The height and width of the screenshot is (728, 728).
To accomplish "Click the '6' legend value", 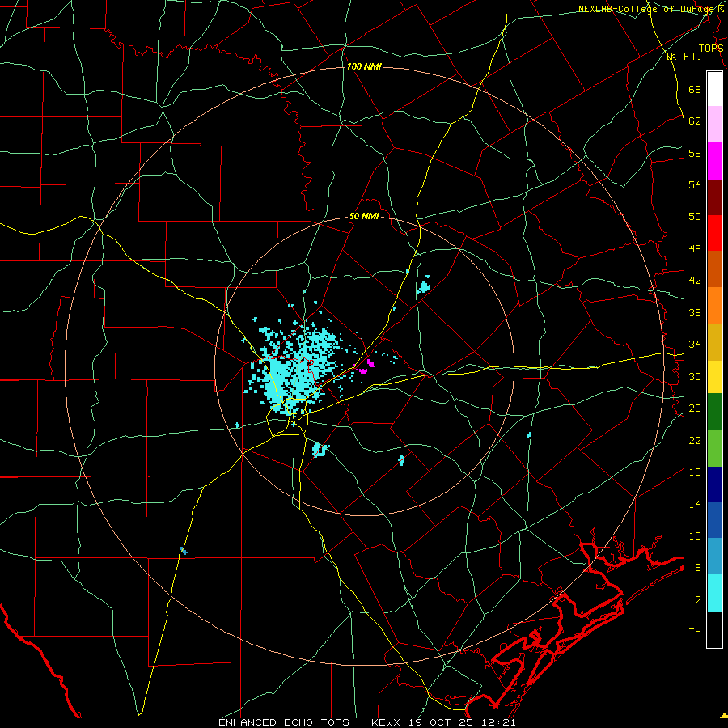I will point(698,567).
